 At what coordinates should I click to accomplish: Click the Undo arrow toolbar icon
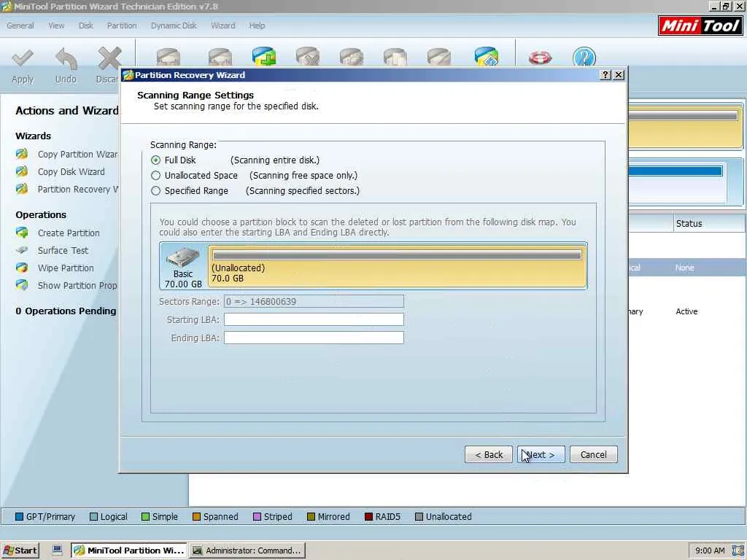pyautogui.click(x=66, y=59)
